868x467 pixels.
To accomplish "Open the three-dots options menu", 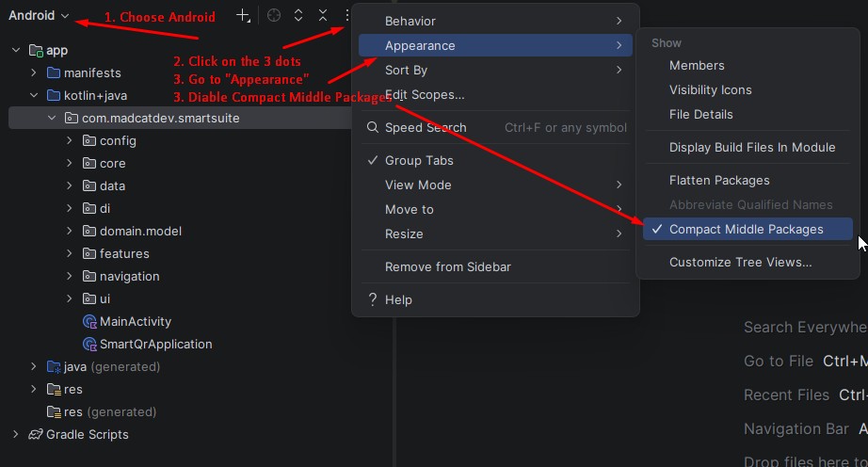I will tap(347, 15).
